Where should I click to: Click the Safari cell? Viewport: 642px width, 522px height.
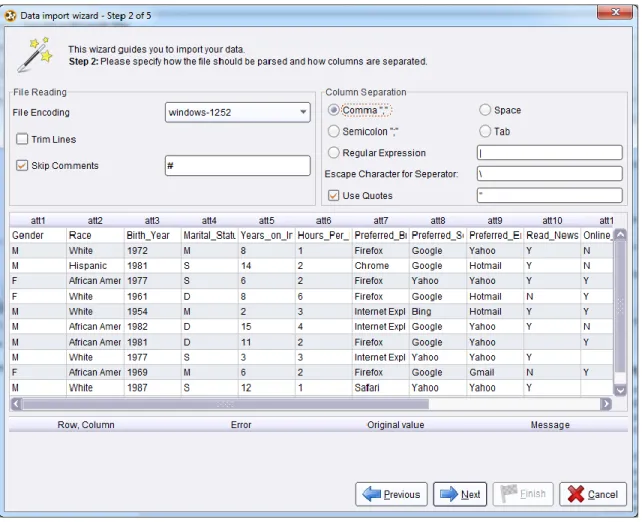pyautogui.click(x=381, y=388)
